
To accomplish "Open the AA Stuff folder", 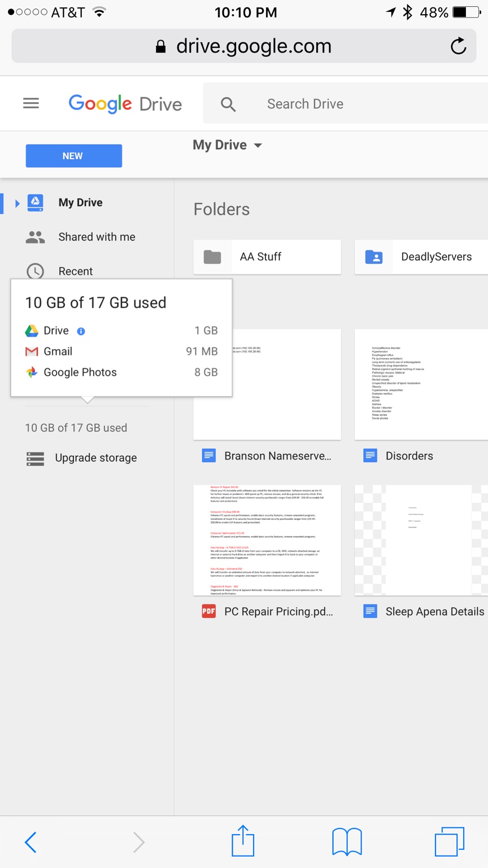I will 267,257.
